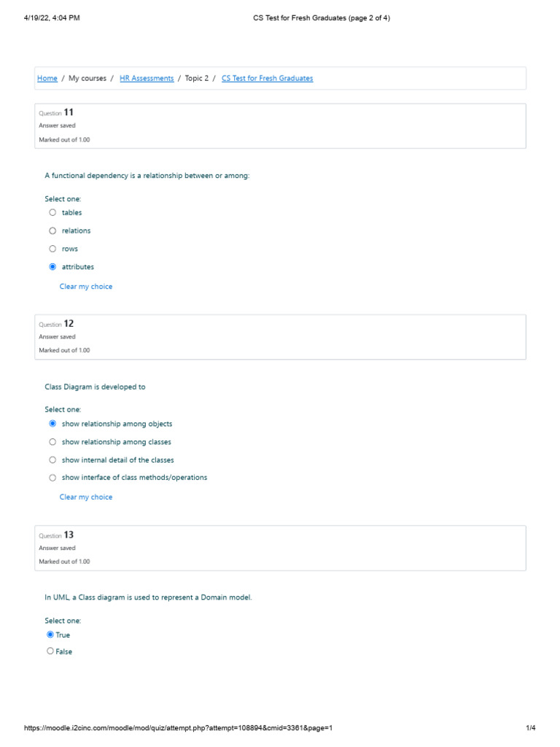Open 'CS Test for Fresh Graduates' breadcrumb
This screenshot has height=747, width=560.
(x=267, y=78)
